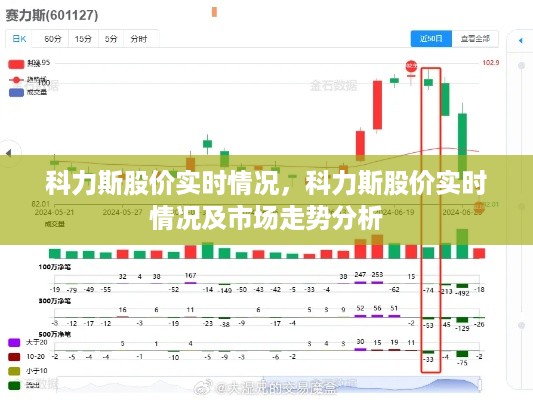533x400 pixels.
Task: Click the lowest handle on right-panel slider
Action: tap(521, 325)
